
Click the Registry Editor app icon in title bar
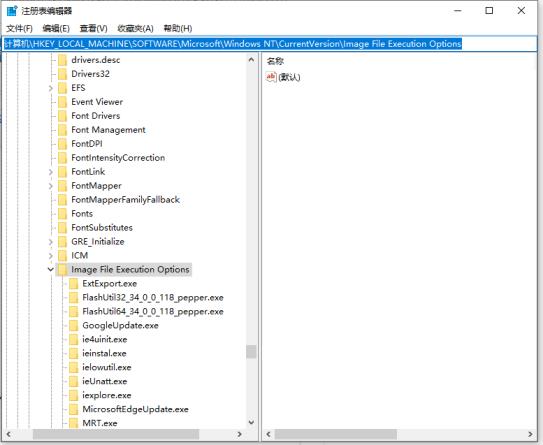click(x=12, y=11)
